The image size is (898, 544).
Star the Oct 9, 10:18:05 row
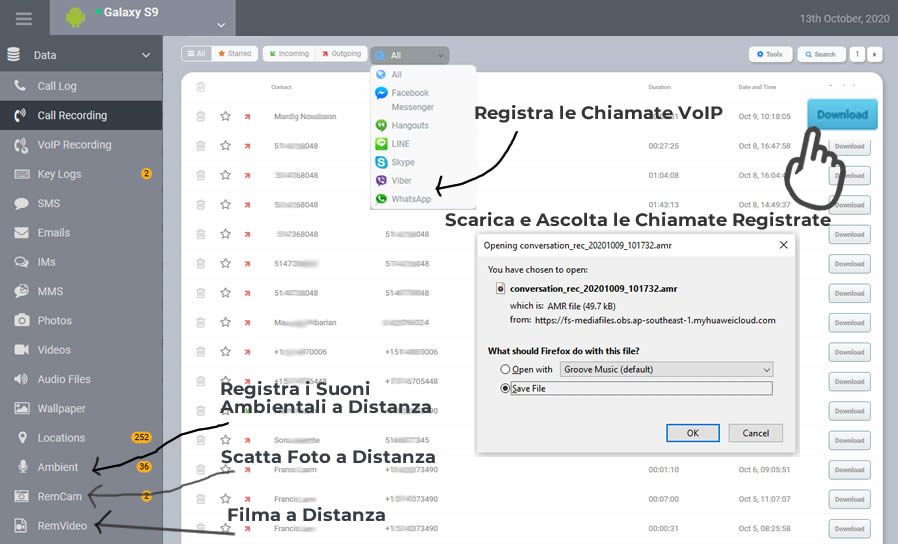click(x=226, y=116)
